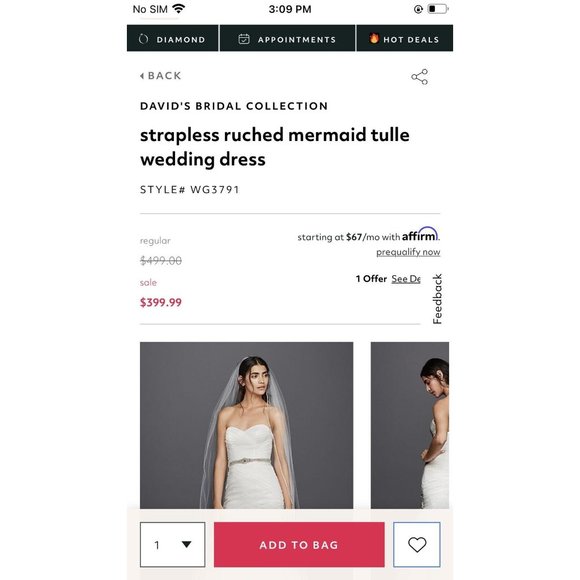The width and height of the screenshot is (580, 580).
Task: Tap the heart favorite icon
Action: pos(417,544)
